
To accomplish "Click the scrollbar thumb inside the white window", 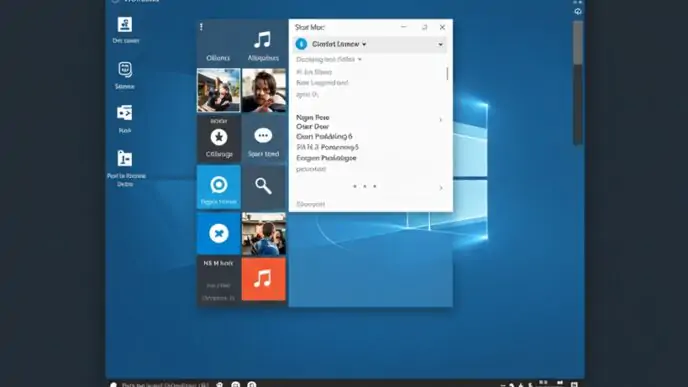I will point(447,73).
